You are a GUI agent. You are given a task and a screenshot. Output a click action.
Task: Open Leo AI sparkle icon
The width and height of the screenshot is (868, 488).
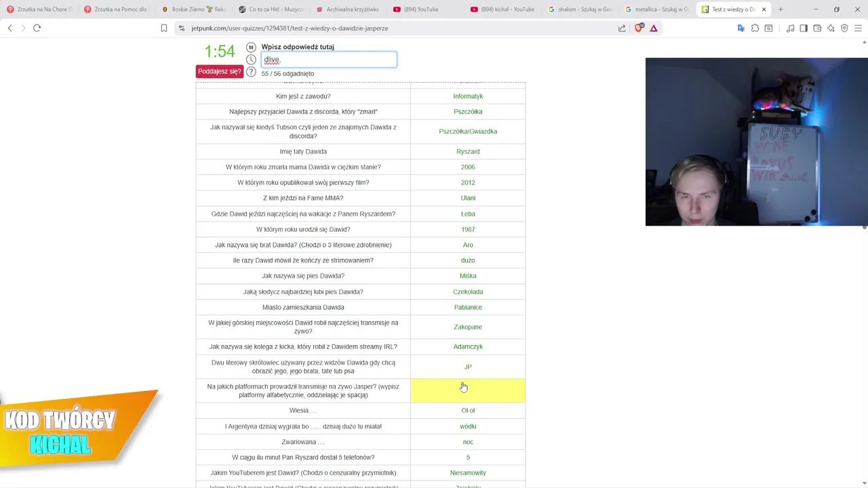(x=831, y=28)
